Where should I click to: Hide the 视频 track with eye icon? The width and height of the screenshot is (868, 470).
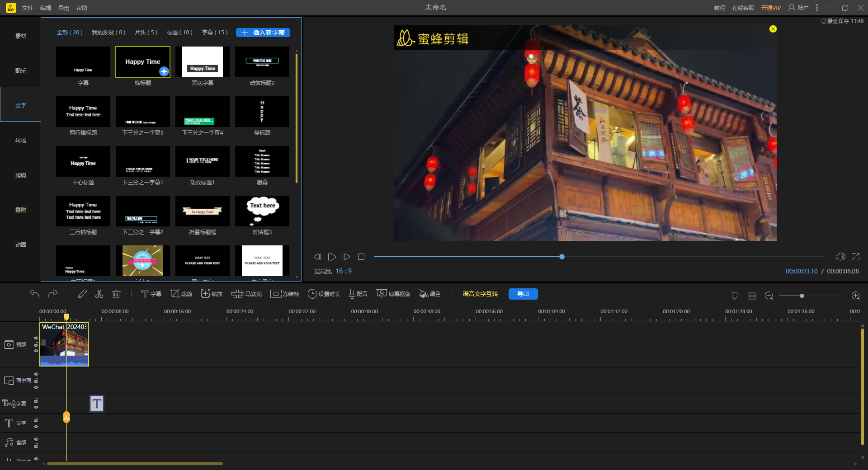pos(36,351)
